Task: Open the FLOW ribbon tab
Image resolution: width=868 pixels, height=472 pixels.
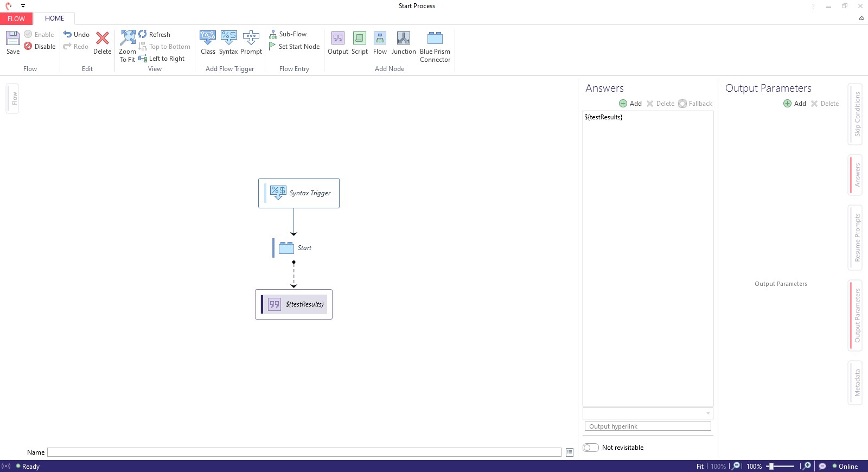Action: [16, 18]
